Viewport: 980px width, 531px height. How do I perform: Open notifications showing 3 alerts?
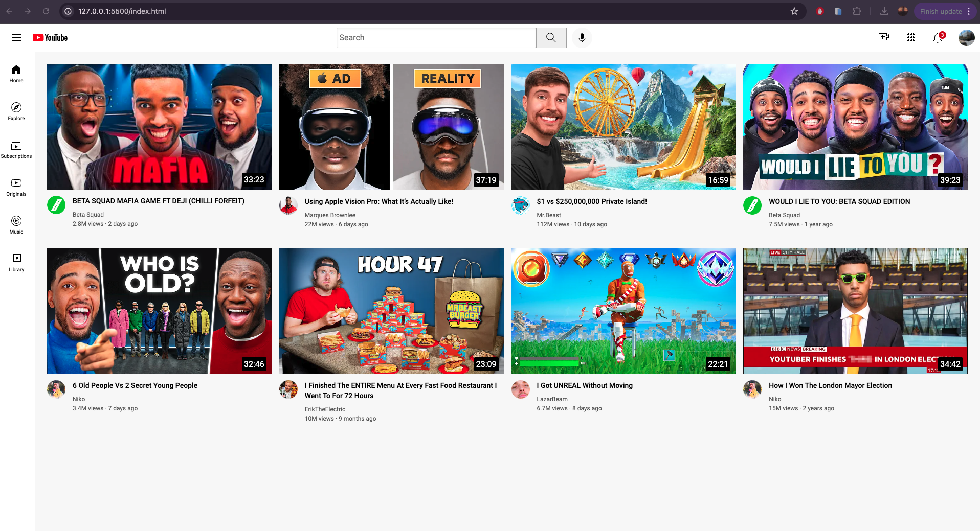coord(937,37)
